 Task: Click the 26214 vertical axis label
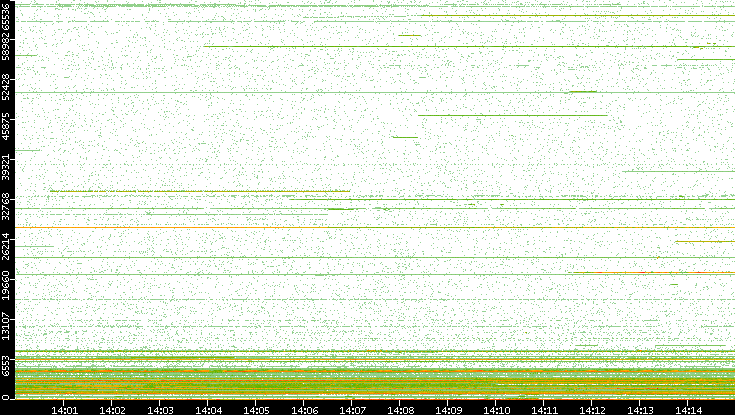point(6,246)
